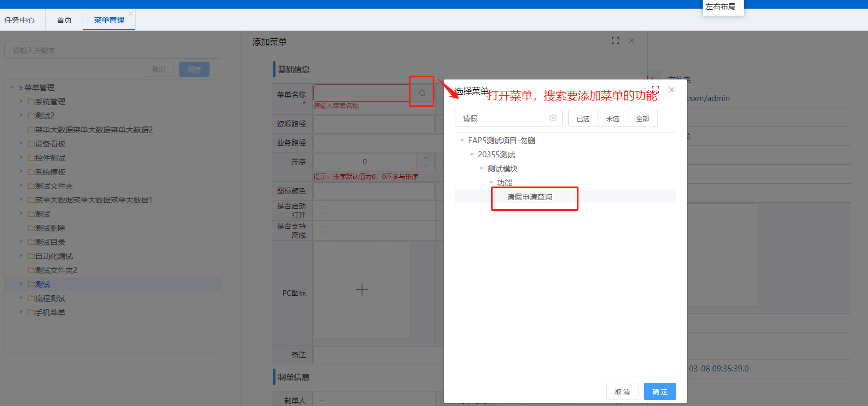
Task: Open the 任务中心 tab
Action: (19, 20)
